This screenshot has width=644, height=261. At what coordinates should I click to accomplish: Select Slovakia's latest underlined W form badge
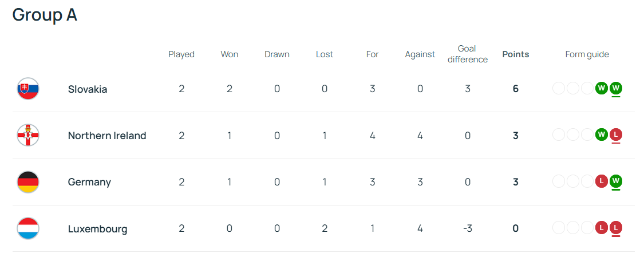tap(615, 88)
